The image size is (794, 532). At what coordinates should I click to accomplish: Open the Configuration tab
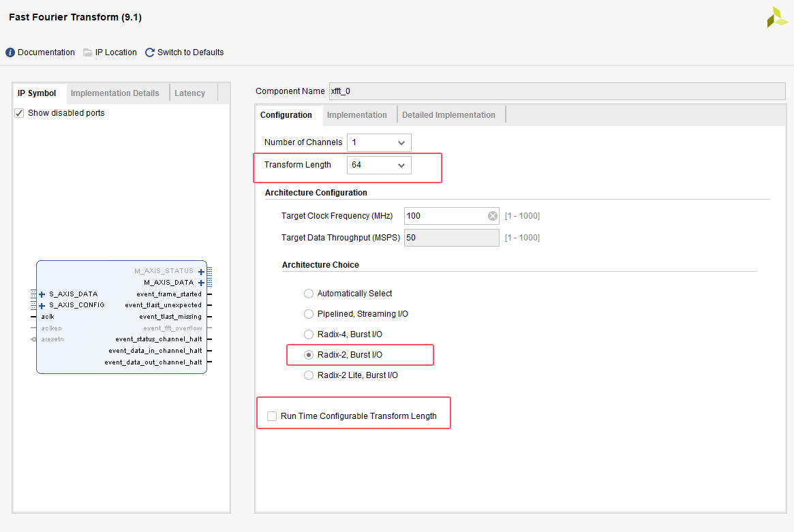286,115
